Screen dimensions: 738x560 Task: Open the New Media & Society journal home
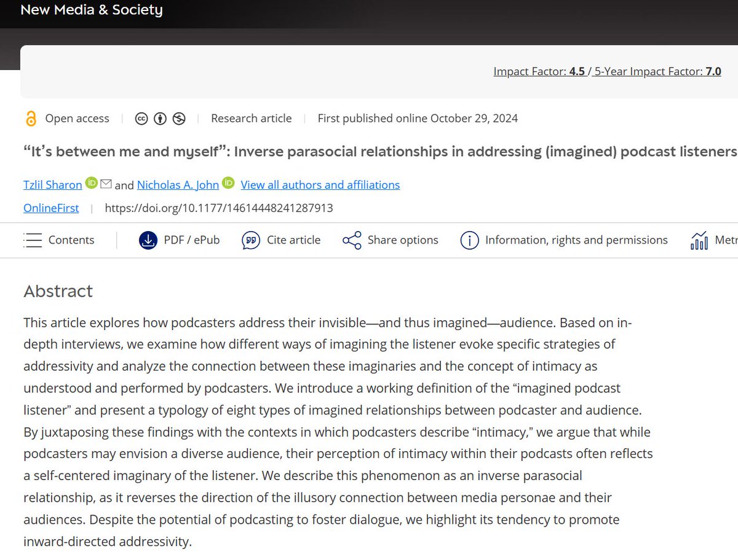tap(92, 10)
